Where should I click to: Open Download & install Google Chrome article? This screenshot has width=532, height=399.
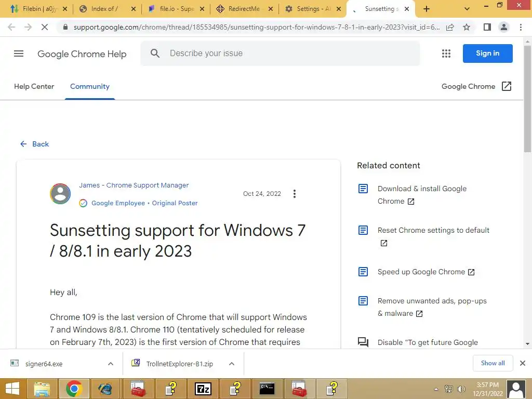(422, 195)
